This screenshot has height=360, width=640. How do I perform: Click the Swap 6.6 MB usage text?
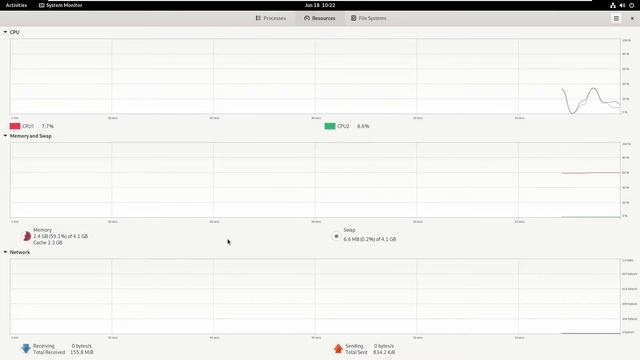(370, 239)
